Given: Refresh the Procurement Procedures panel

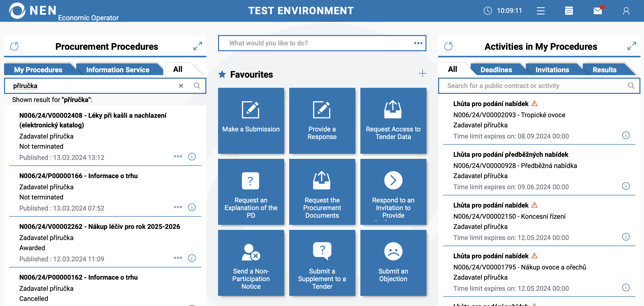Looking at the screenshot, I should pyautogui.click(x=14, y=46).
